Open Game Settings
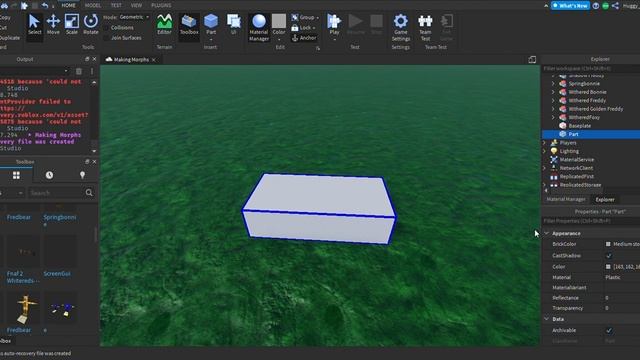Screen dimensions: 640x360 click(x=401, y=27)
